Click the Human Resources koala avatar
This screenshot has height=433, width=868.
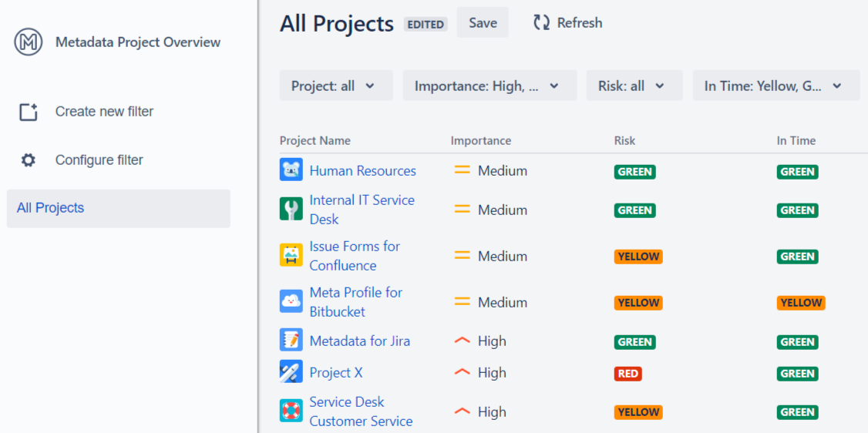pyautogui.click(x=291, y=170)
